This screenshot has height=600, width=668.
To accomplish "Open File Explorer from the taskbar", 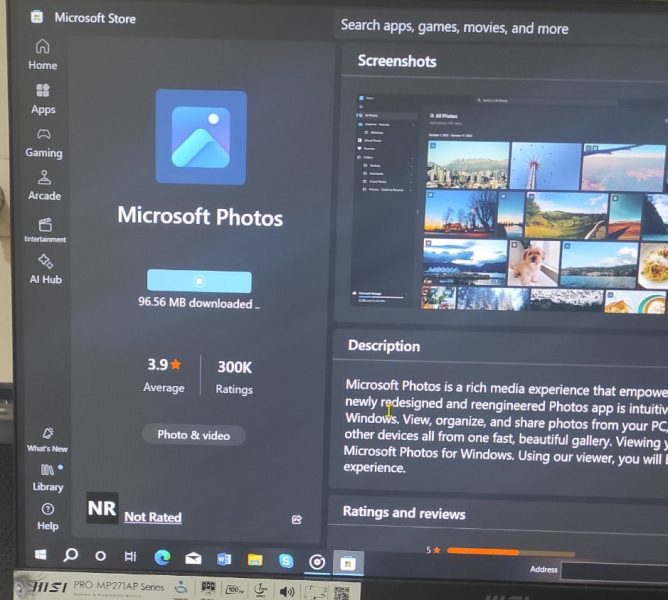I will coord(255,559).
